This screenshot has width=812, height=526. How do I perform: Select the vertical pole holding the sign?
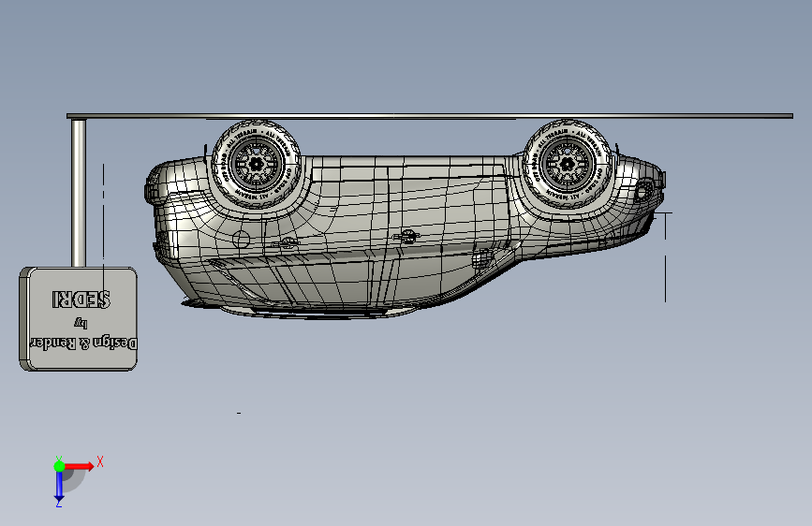coord(79,193)
